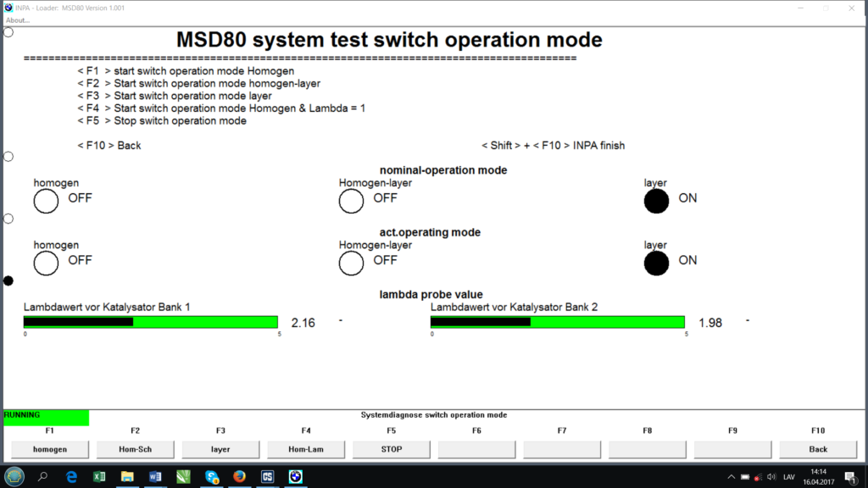Click filled left-edge circle near lambda heading
This screenshot has height=488, width=868.
[8, 281]
